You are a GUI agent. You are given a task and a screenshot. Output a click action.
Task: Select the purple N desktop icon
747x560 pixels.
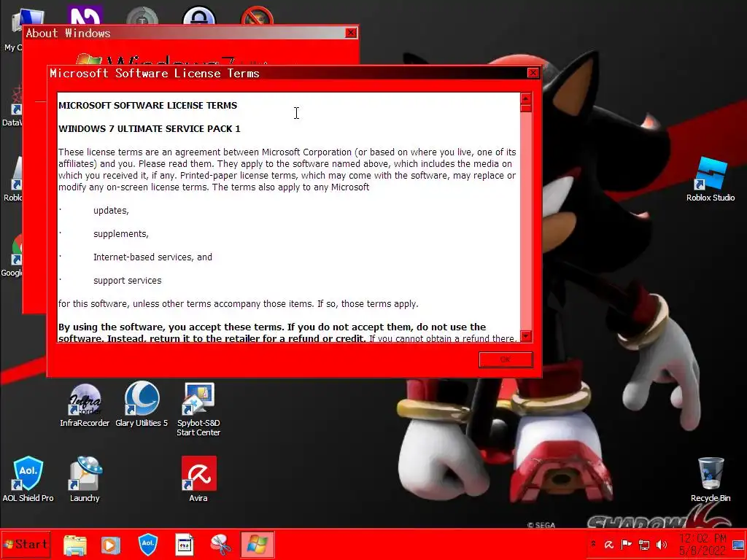(85, 16)
